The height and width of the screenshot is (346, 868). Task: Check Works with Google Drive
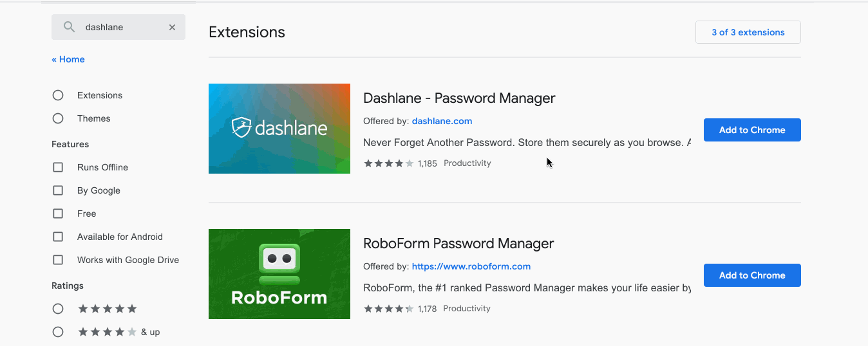coord(58,260)
